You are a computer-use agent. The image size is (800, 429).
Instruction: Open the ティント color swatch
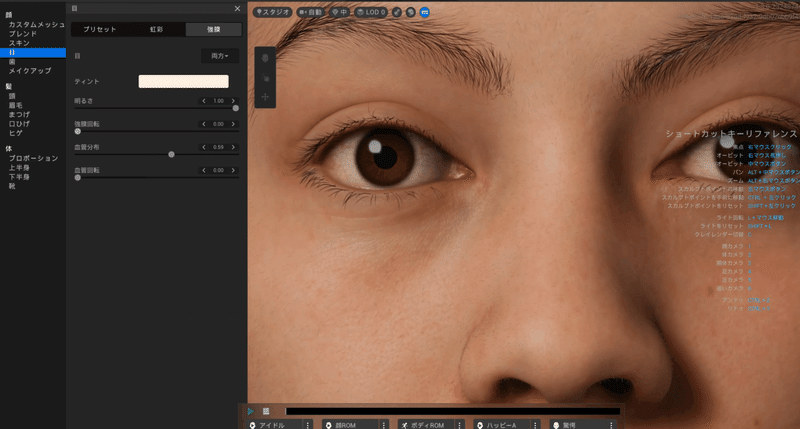(184, 82)
